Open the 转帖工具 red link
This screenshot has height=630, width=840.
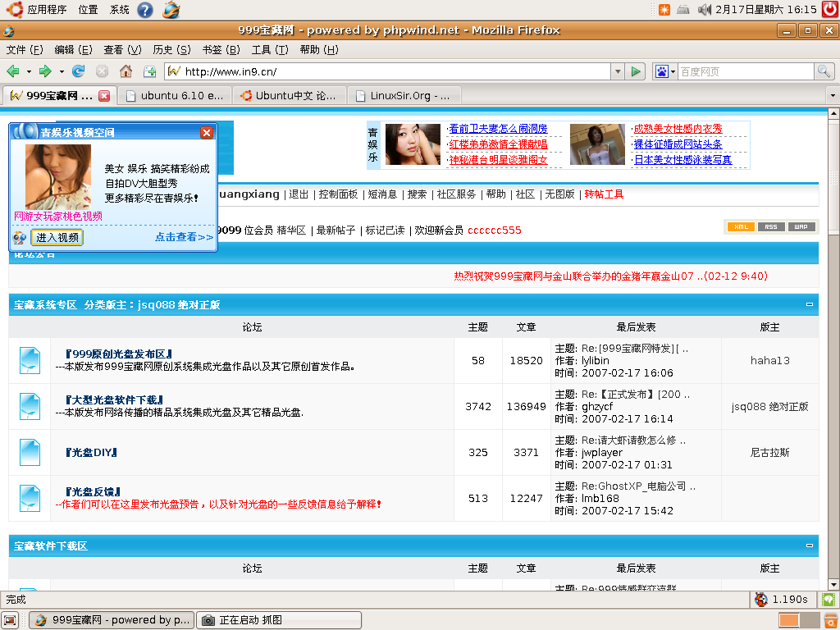pos(604,194)
